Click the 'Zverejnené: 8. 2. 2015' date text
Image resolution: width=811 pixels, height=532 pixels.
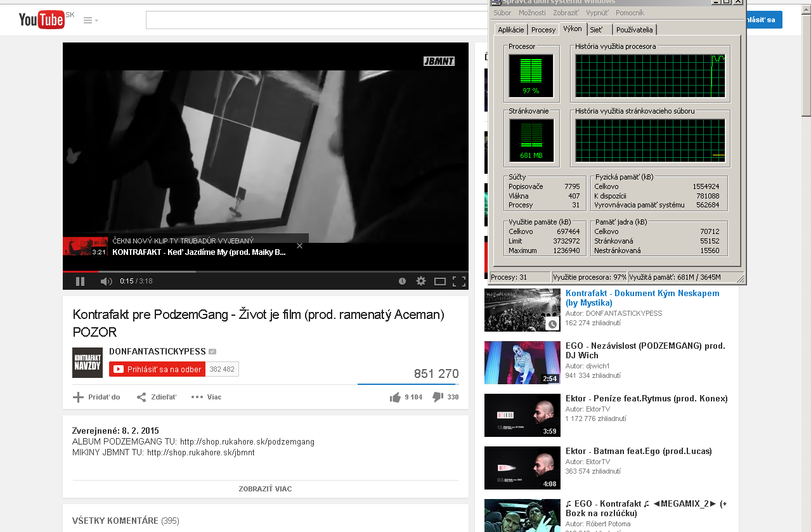pos(115,431)
